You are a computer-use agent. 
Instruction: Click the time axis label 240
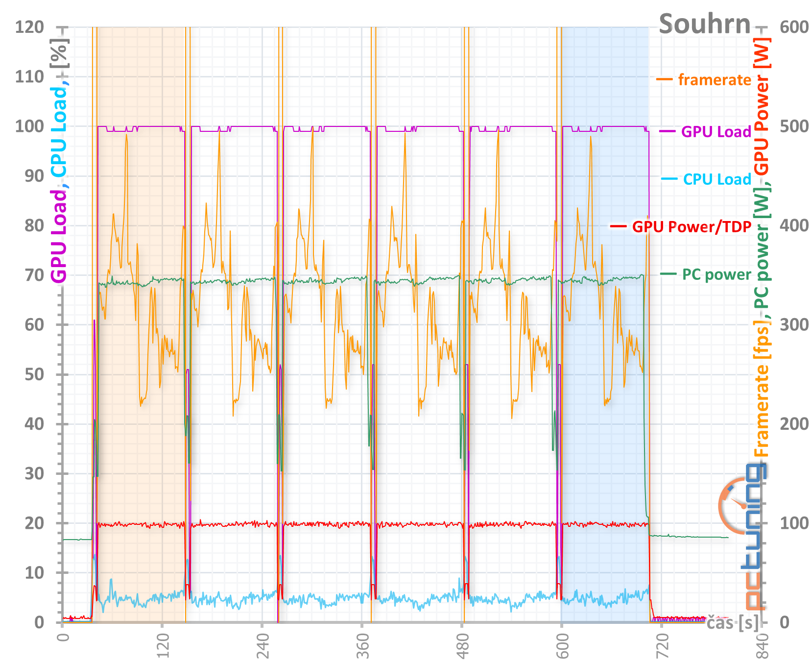pos(263,646)
